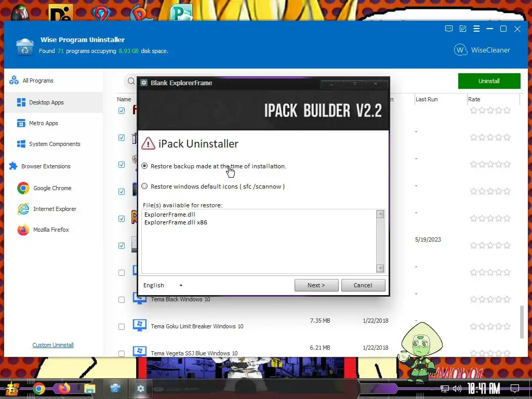Open the feedback chat icon in Wise header

(x=448, y=29)
